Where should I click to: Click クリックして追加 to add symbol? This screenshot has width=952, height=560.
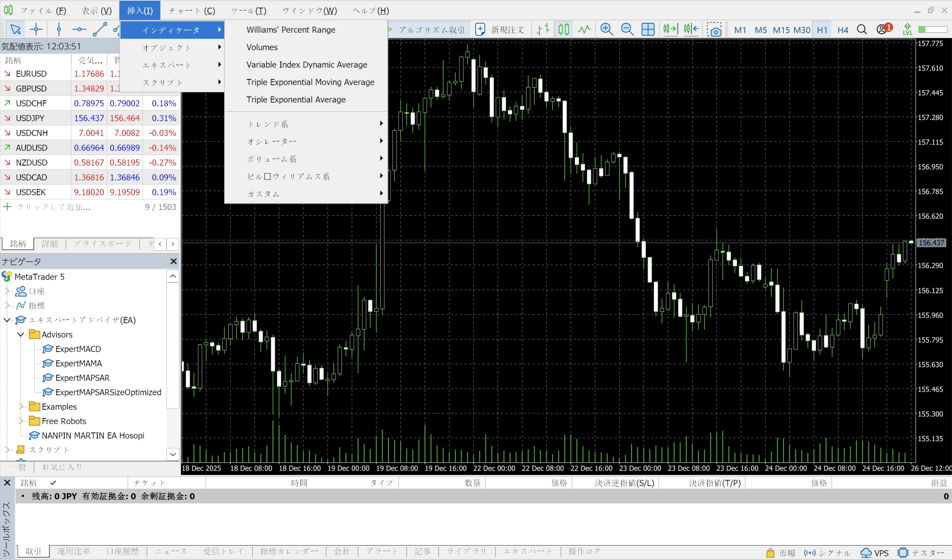click(53, 207)
